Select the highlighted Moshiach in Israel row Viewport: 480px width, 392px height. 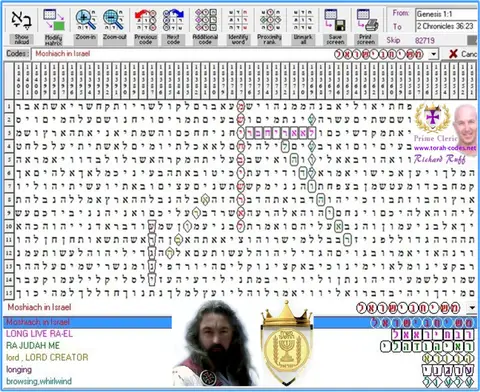pos(240,322)
